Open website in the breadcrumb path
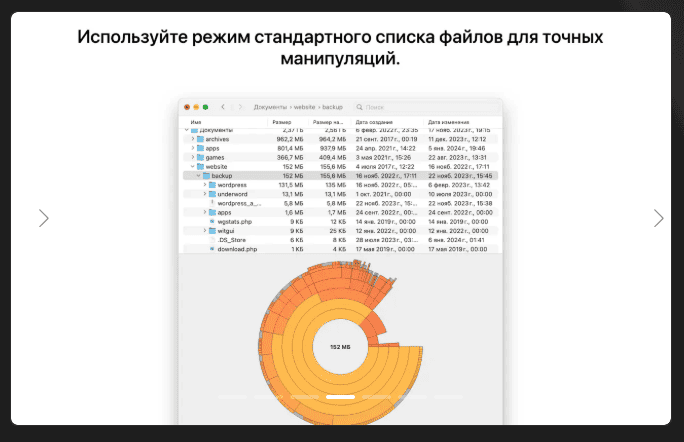This screenshot has height=442, width=684. tap(304, 107)
